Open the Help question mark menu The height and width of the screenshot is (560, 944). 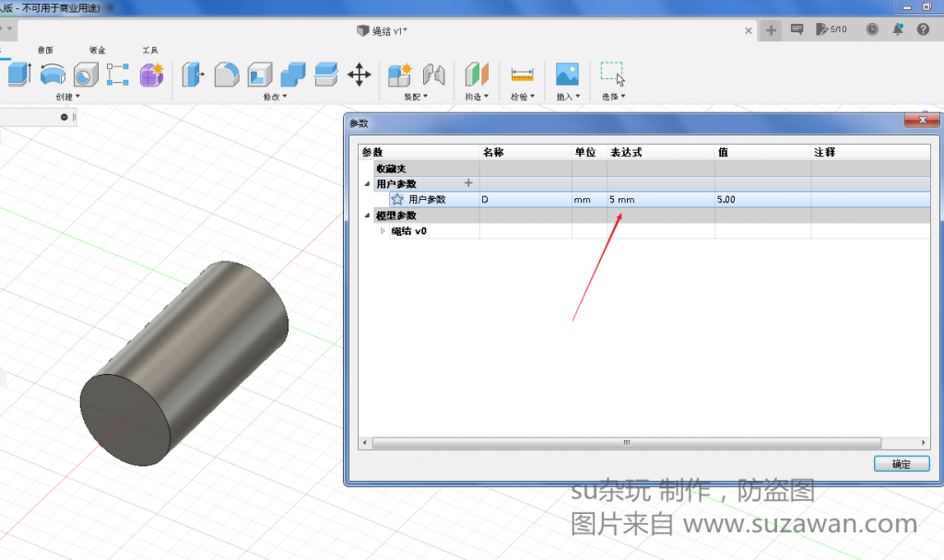point(923,29)
